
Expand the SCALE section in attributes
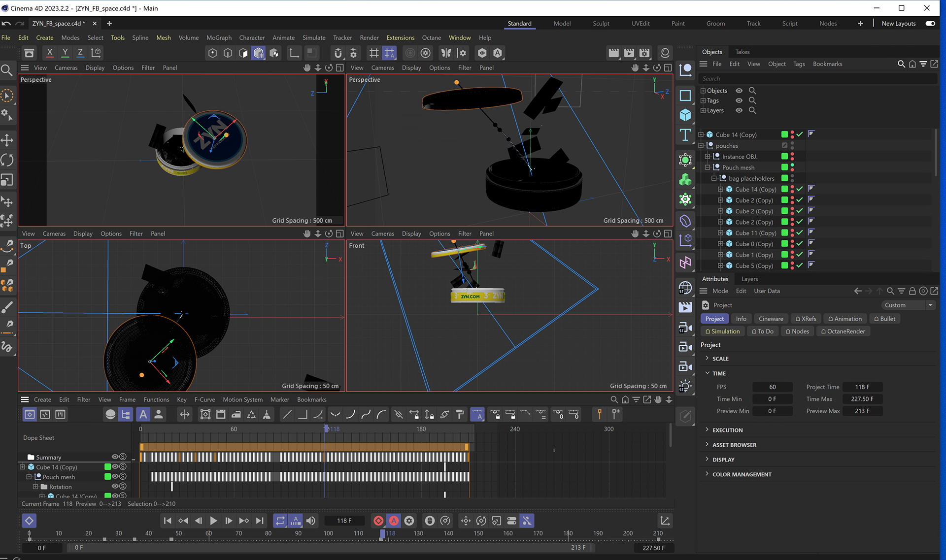coord(707,358)
